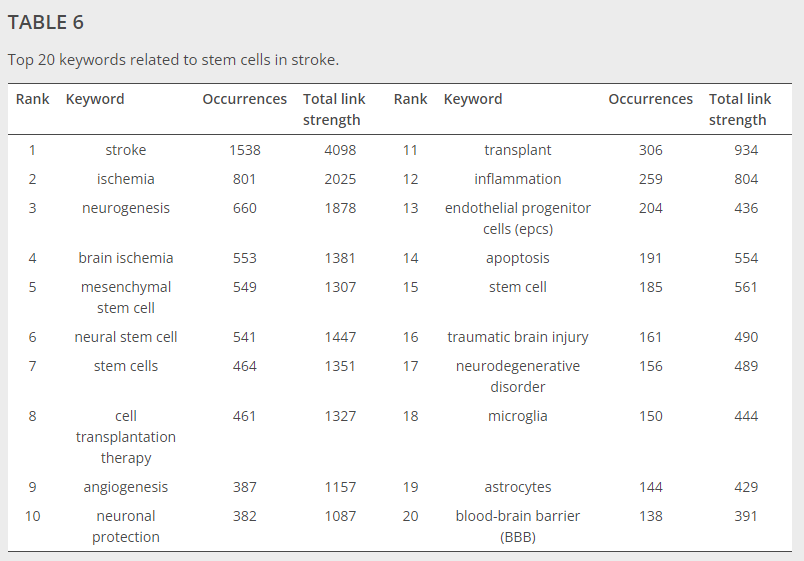Select the "stroke" keyword cell
Viewport: 804px width, 561px height.
point(126,150)
